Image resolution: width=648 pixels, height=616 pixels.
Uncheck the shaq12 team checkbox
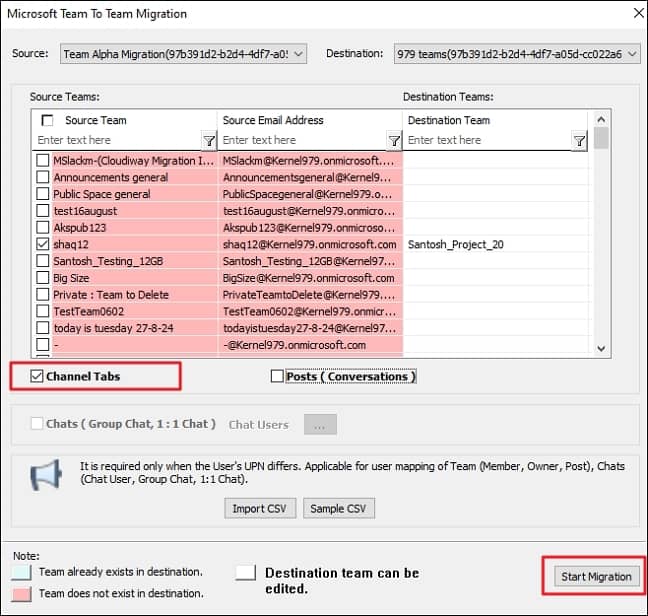(43, 244)
